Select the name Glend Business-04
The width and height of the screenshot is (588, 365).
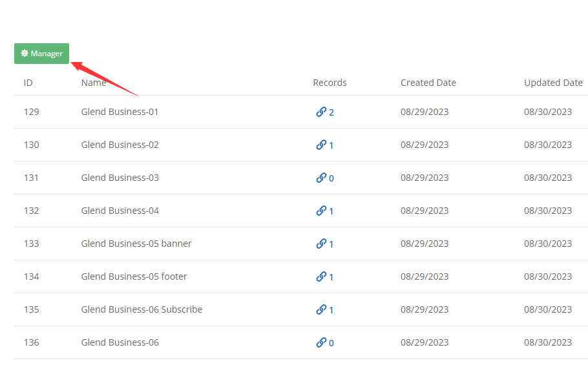pos(120,211)
